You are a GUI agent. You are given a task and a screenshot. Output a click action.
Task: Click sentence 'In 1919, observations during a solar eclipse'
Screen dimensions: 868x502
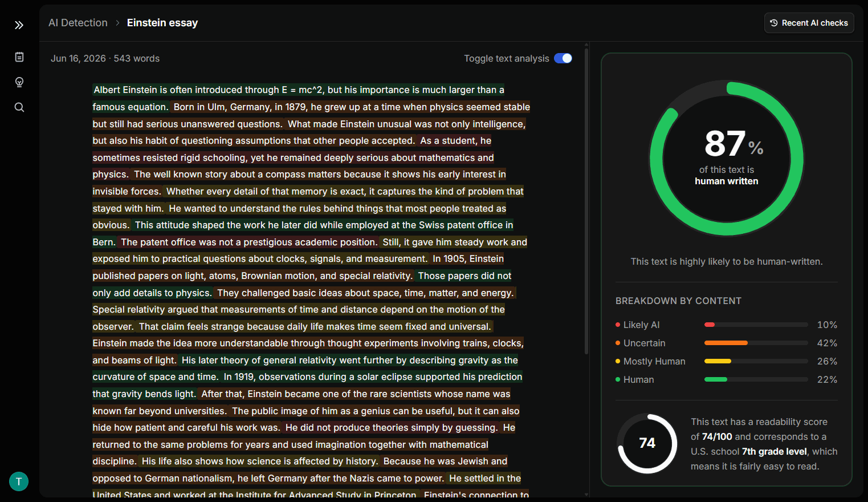(x=373, y=376)
